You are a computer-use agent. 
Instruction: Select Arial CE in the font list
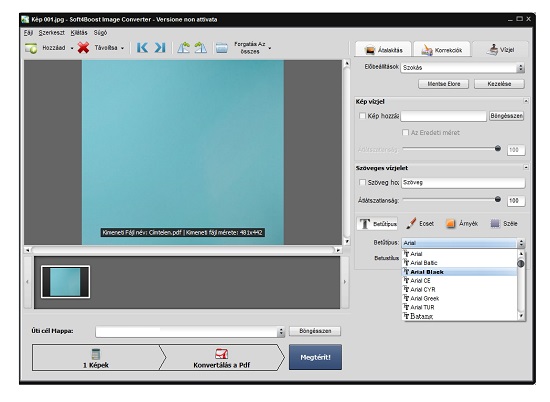click(460, 281)
